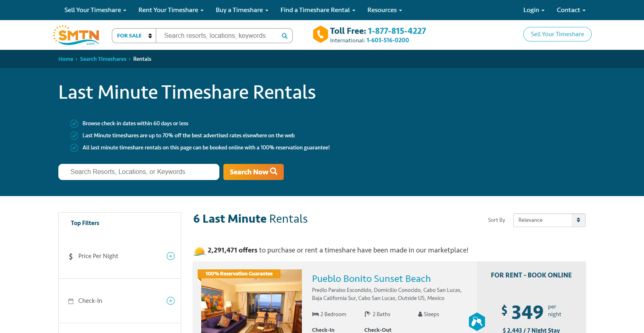Click the Top Filters heading
This screenshot has width=644, height=333.
(85, 223)
